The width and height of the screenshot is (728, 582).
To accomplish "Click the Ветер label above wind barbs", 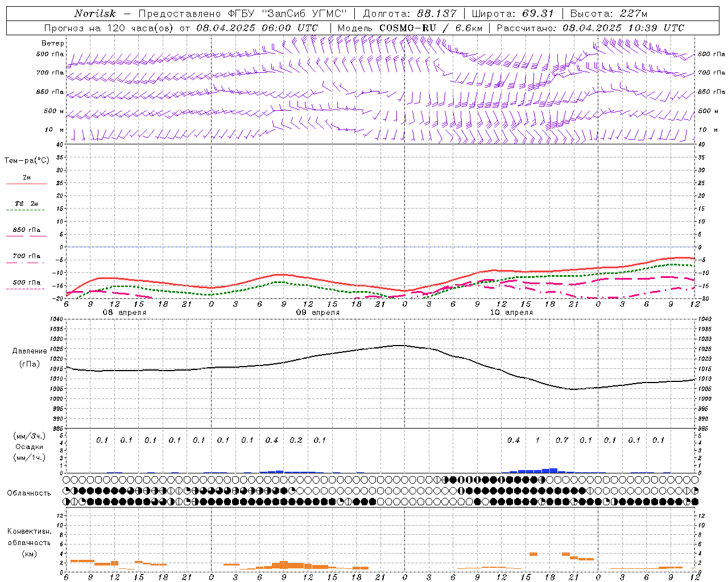I will click(53, 43).
